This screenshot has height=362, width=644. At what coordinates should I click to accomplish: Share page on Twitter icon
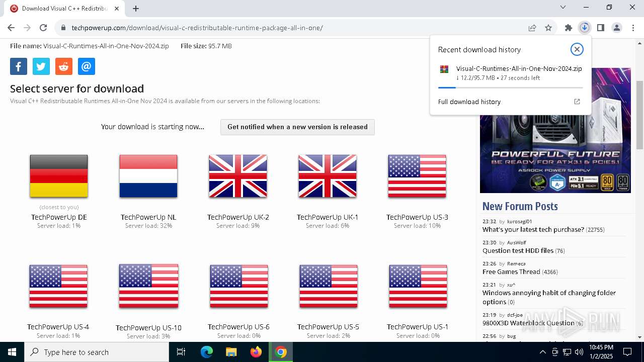coord(41,66)
